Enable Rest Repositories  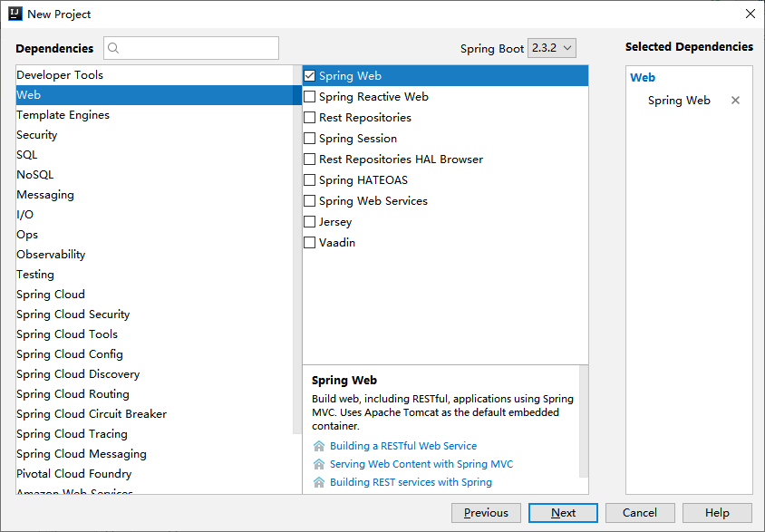pos(309,117)
